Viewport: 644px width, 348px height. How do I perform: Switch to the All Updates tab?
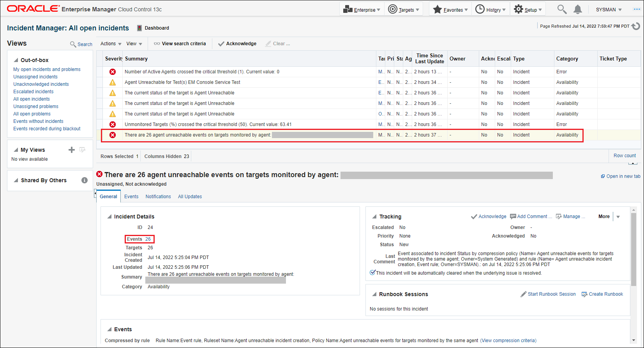[190, 197]
